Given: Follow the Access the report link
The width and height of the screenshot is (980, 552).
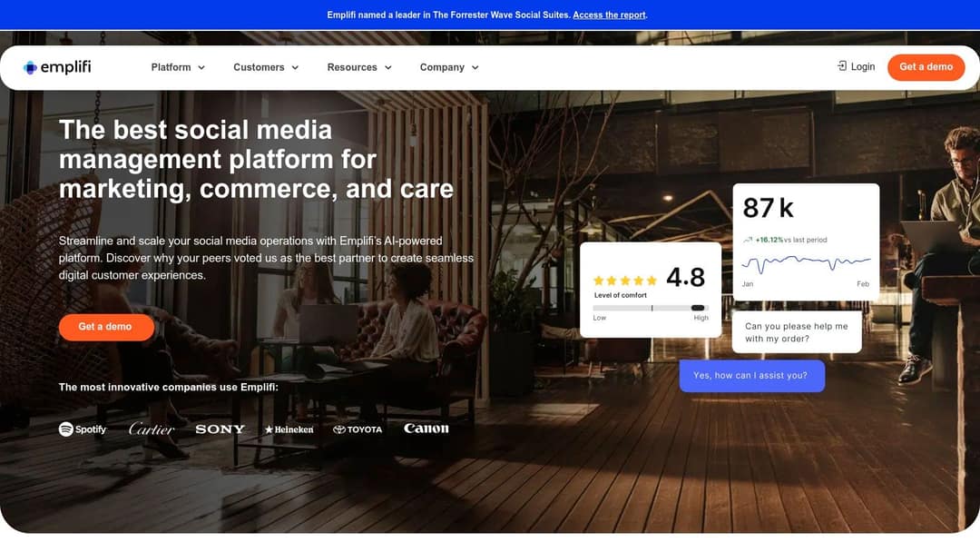Looking at the screenshot, I should (610, 15).
